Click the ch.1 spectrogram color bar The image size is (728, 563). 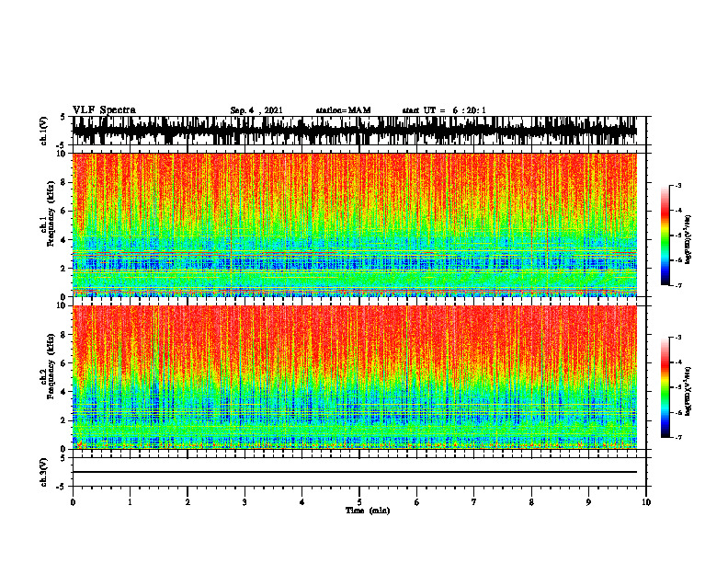coord(665,236)
